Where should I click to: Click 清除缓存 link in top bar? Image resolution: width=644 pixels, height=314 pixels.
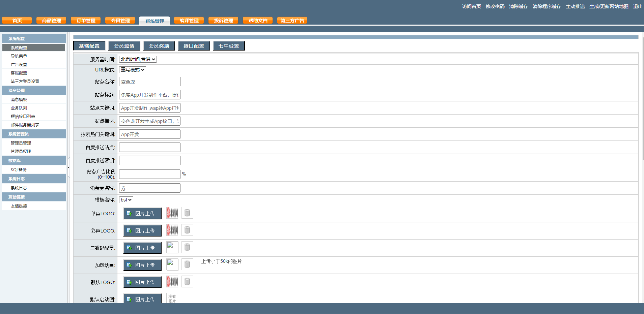519,6
